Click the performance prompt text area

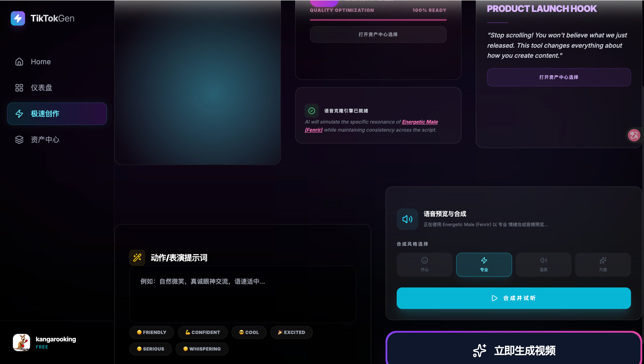(243, 294)
